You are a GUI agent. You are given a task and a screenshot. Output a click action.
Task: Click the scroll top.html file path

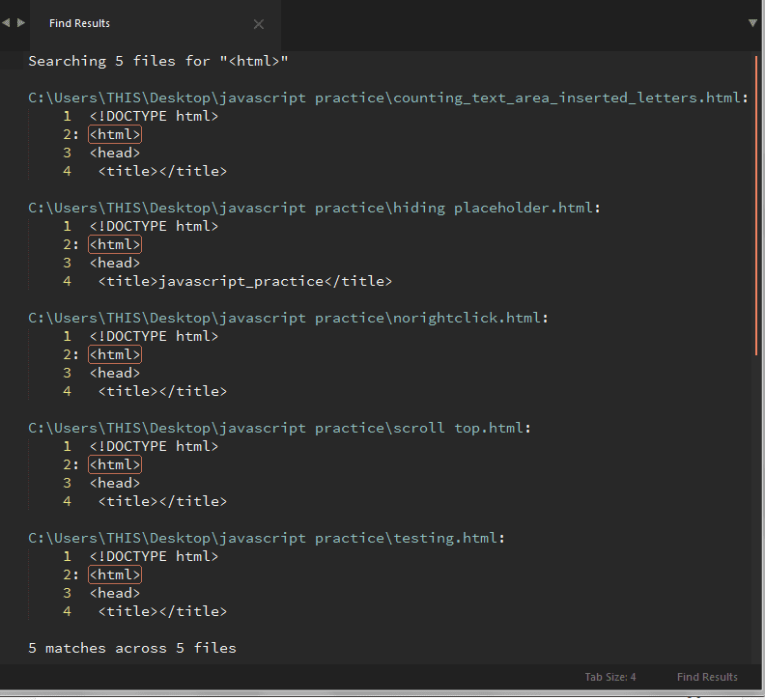point(278,428)
